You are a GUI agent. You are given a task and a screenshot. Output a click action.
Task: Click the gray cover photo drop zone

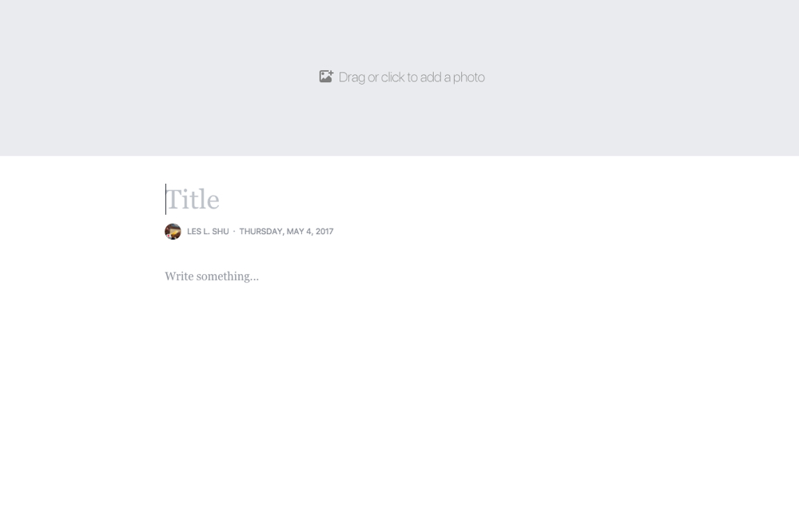coord(399,78)
